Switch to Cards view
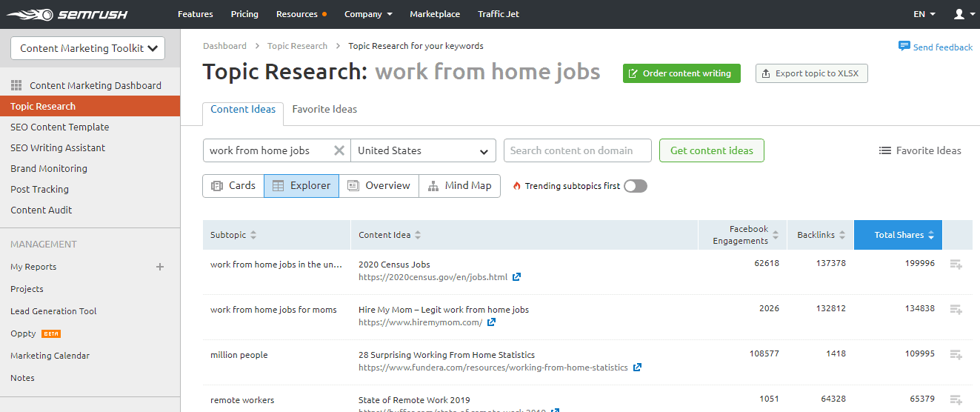This screenshot has width=980, height=412. click(x=233, y=186)
